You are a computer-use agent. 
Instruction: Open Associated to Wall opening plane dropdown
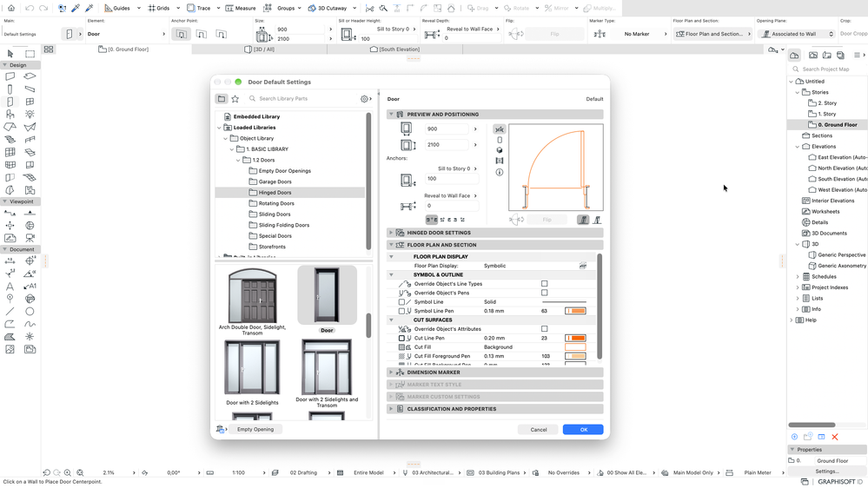click(795, 34)
